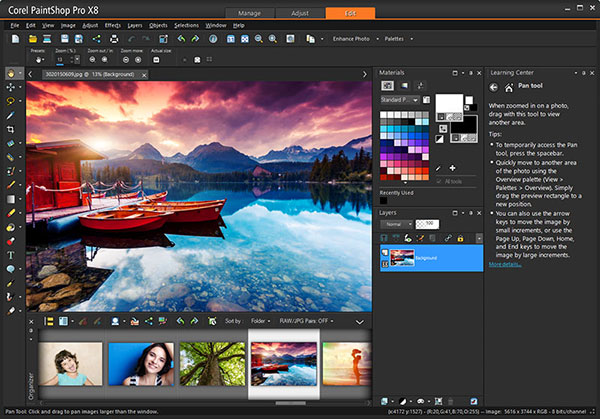The width and height of the screenshot is (600, 419).
Task: Choose the Freehand Selection lasso tool
Action: tap(11, 101)
